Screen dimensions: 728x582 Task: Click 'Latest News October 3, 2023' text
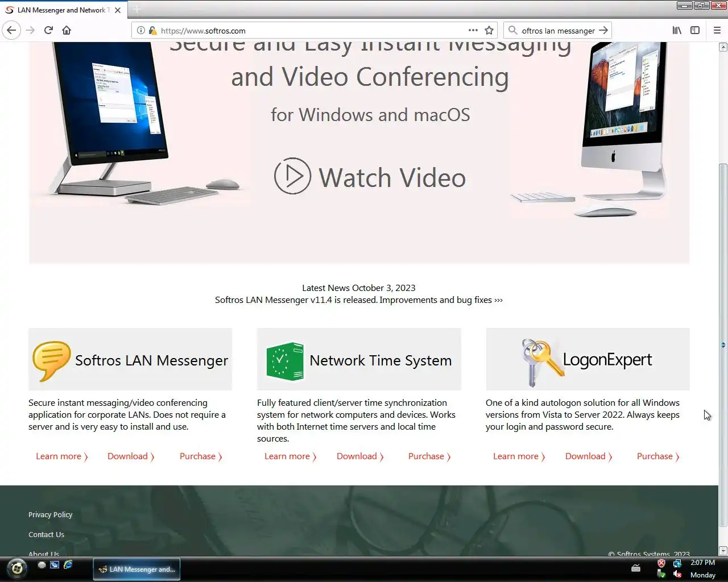(359, 288)
